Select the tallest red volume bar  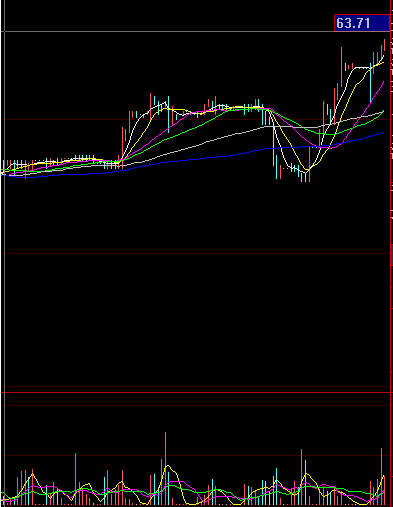165,469
